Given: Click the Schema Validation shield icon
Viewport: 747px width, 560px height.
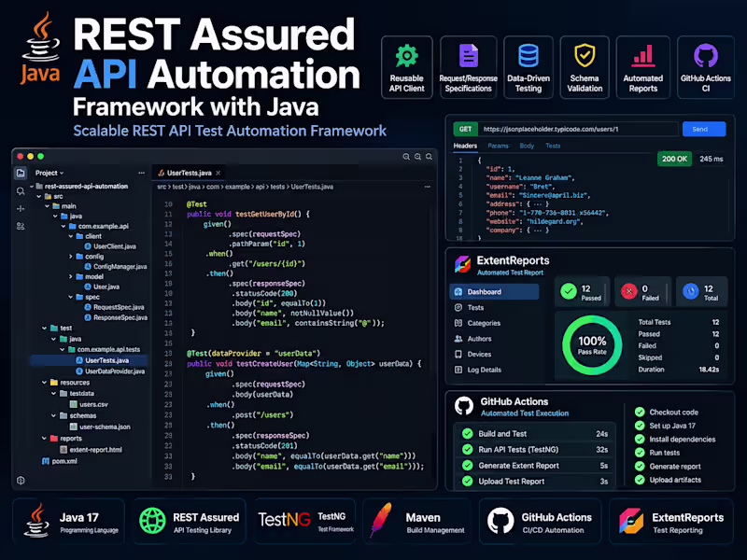Looking at the screenshot, I should (x=585, y=56).
